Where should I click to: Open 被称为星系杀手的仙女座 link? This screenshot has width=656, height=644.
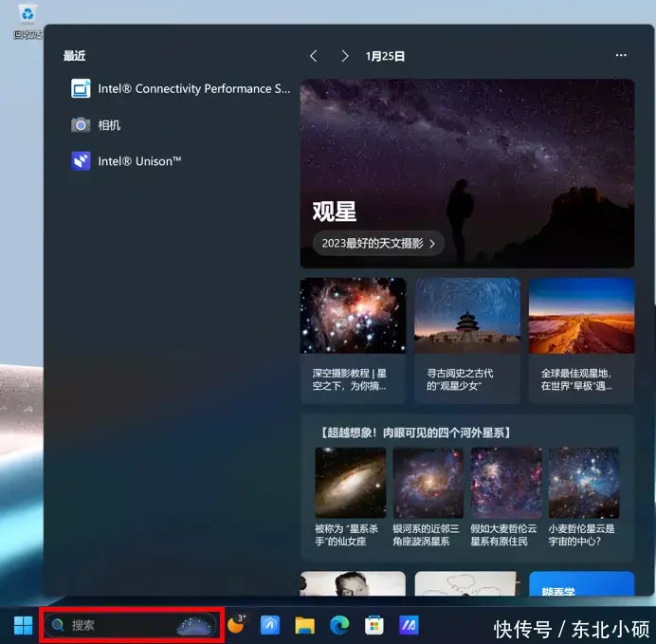tap(346, 535)
